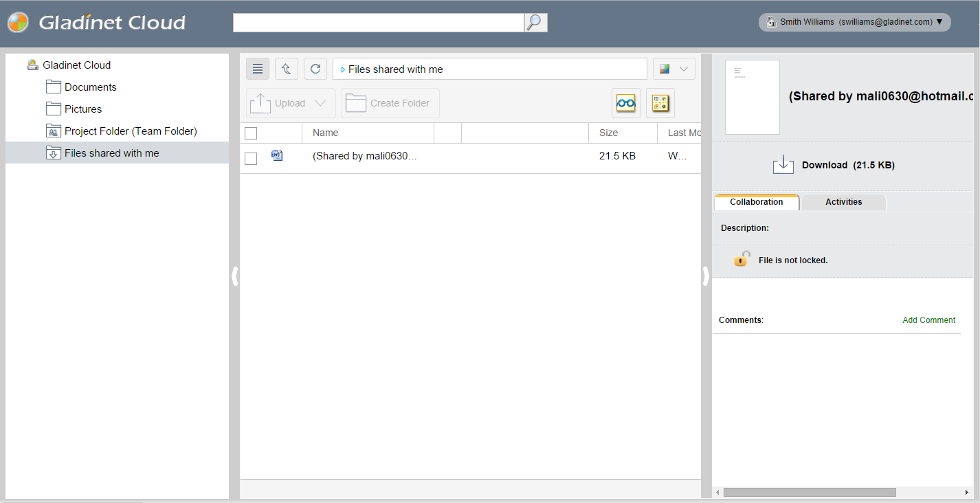Sort by the Last Modified column header
The image size is (980, 503).
(x=680, y=133)
